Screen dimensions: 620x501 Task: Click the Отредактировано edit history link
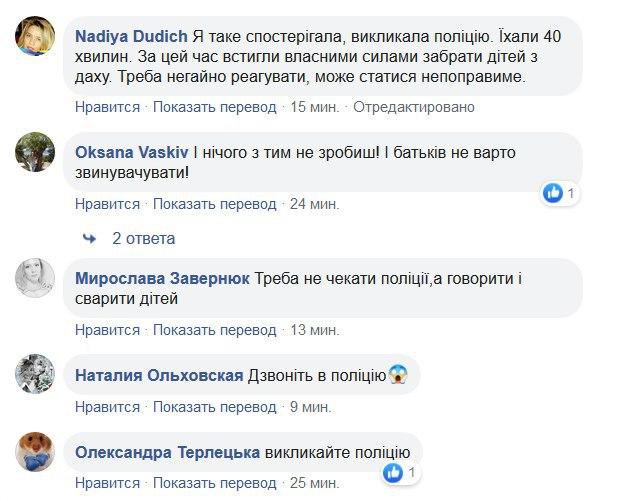coord(408,107)
